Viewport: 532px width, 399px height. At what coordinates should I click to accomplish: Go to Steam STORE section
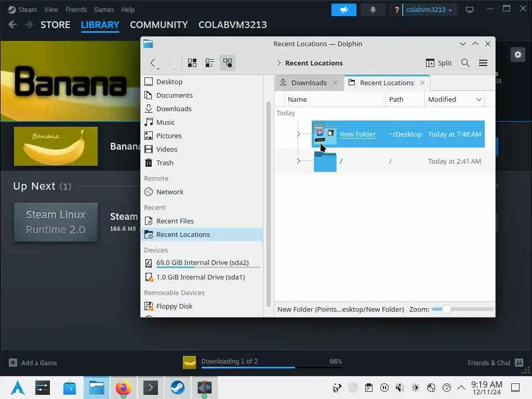click(x=55, y=25)
